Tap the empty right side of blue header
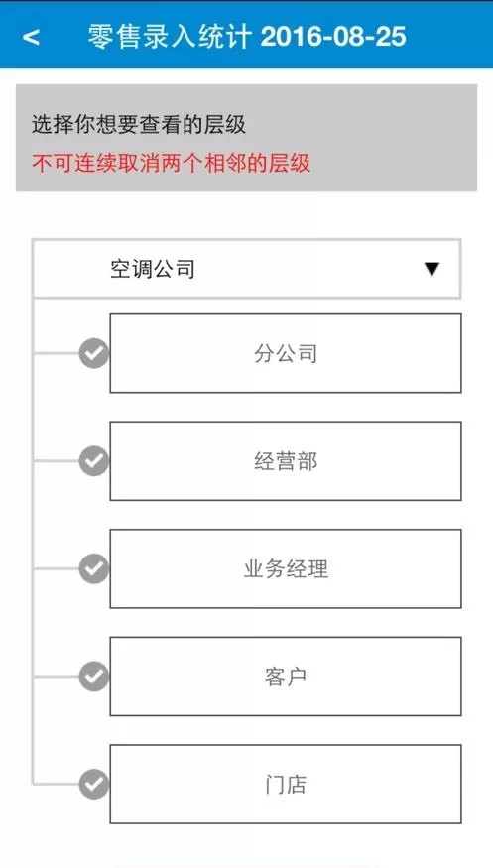Screen dimensions: 493x868 [x=448, y=35]
